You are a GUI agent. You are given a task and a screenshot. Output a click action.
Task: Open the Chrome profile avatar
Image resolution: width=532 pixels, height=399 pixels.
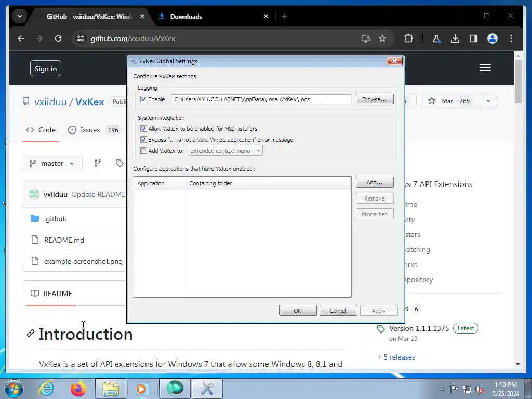pos(493,38)
